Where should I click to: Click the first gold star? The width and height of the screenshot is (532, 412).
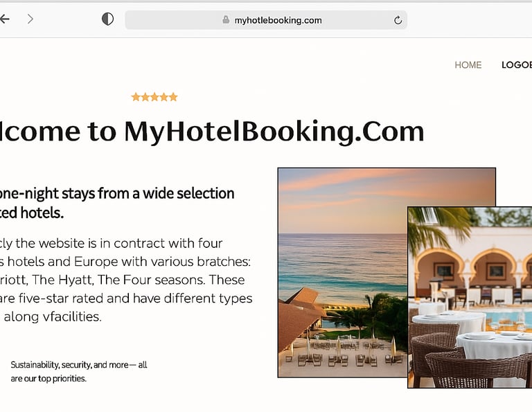pyautogui.click(x=136, y=97)
